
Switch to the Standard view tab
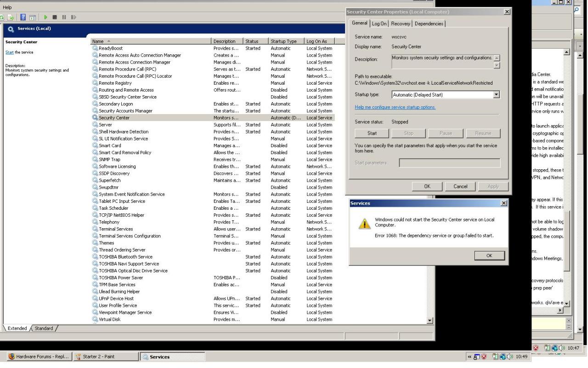click(x=44, y=328)
